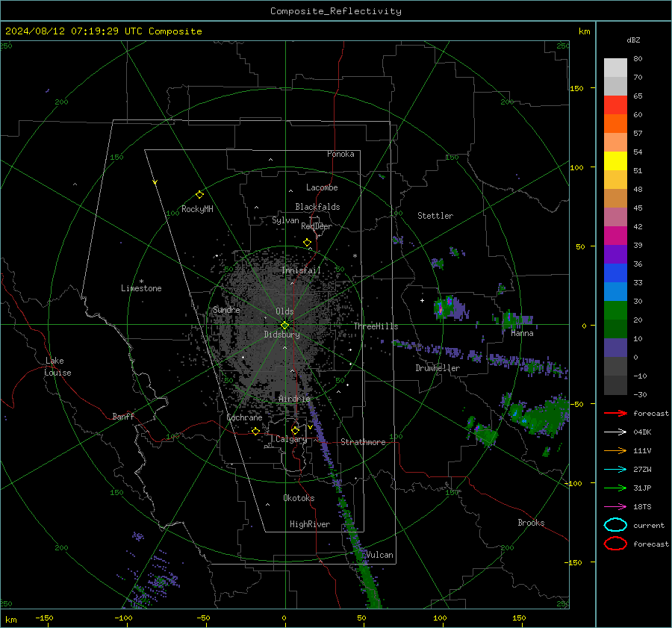
Task: Click the red forecast arrow legend icon
Action: [x=615, y=413]
